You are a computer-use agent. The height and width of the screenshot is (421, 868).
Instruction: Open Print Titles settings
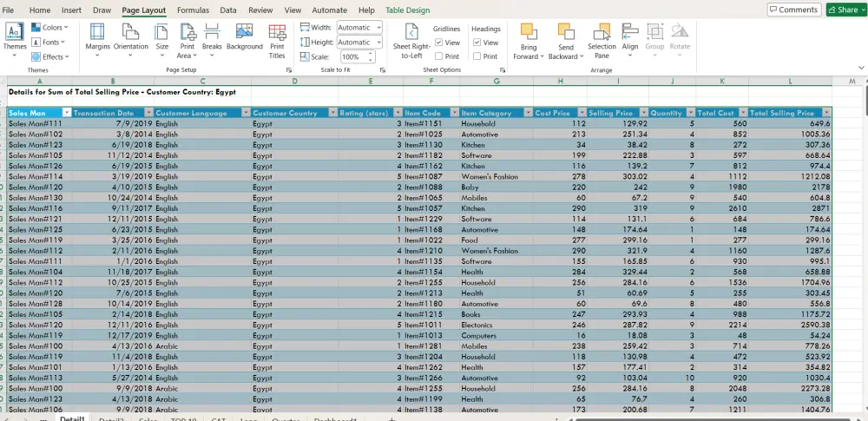[x=277, y=41]
